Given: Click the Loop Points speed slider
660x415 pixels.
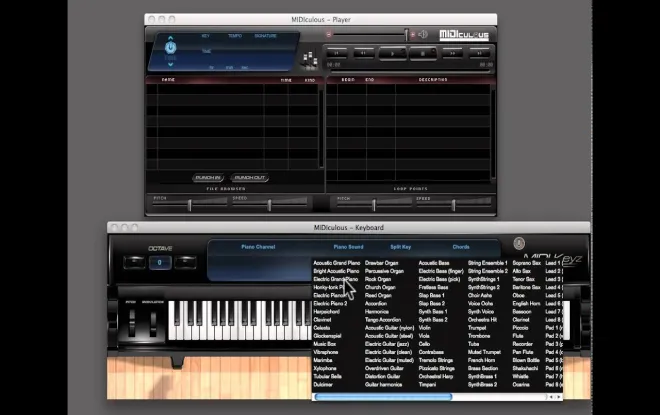Looking at the screenshot, I should 453,205.
